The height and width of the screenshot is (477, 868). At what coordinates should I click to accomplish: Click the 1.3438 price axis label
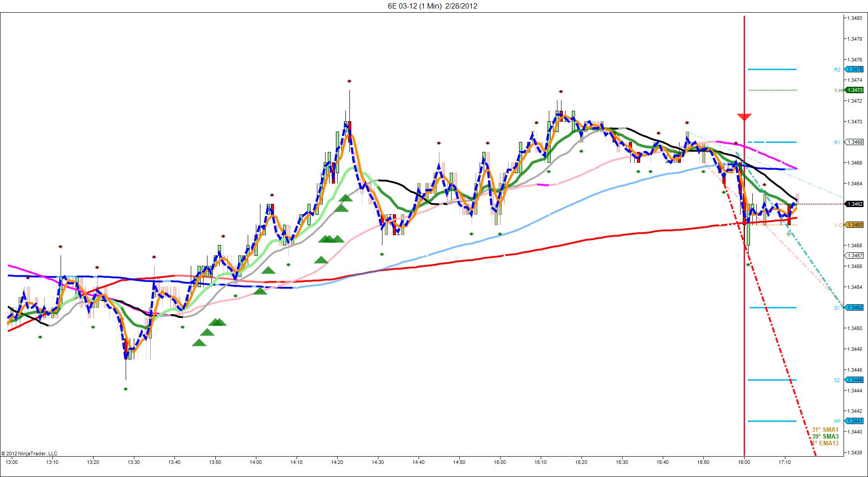coord(854,453)
